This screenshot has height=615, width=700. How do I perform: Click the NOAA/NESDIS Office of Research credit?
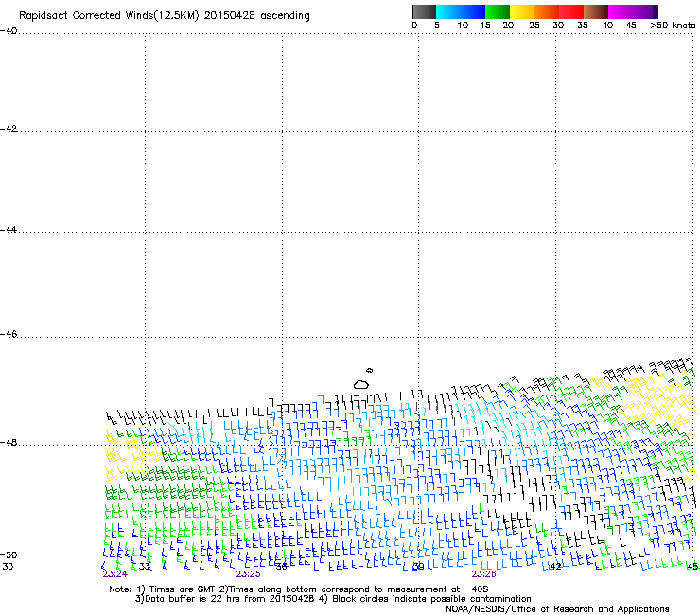pos(557,609)
